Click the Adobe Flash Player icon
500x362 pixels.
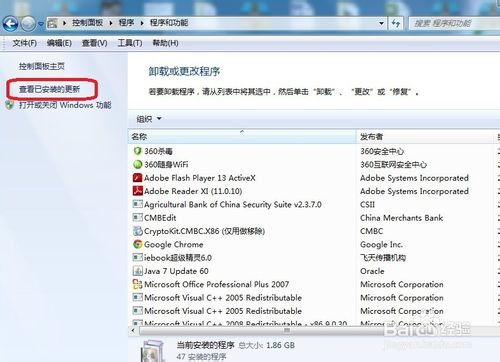137,178
